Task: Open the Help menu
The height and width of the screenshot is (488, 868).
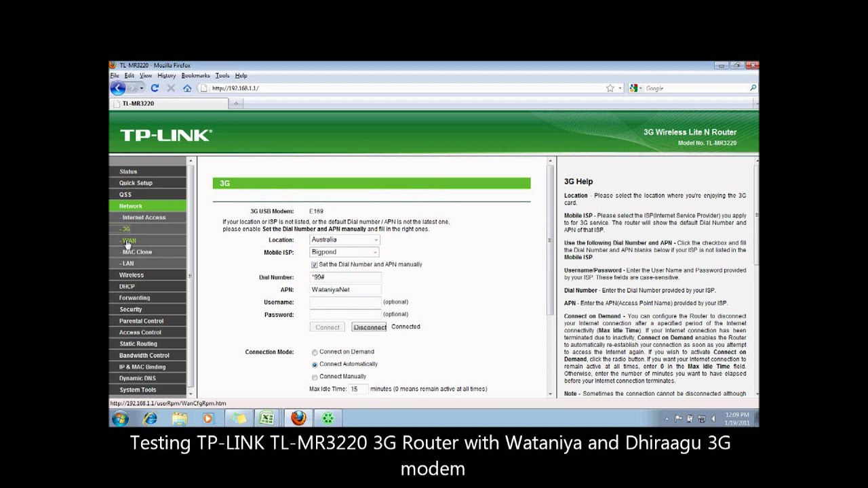Action: tap(241, 75)
